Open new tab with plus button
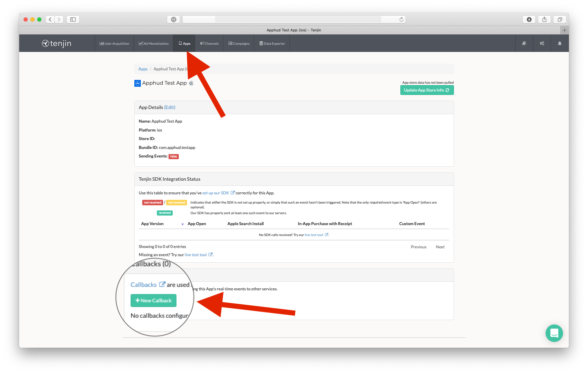588x373 pixels. (x=564, y=30)
